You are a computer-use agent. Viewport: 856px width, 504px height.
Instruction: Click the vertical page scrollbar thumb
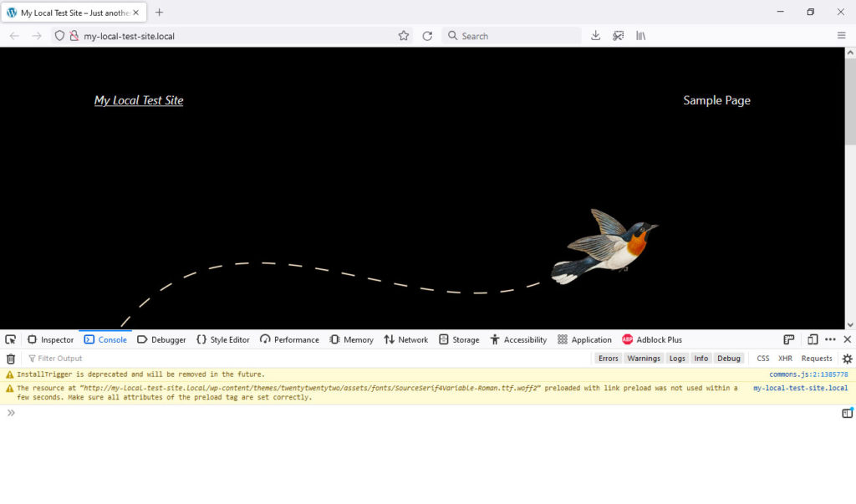point(850,102)
